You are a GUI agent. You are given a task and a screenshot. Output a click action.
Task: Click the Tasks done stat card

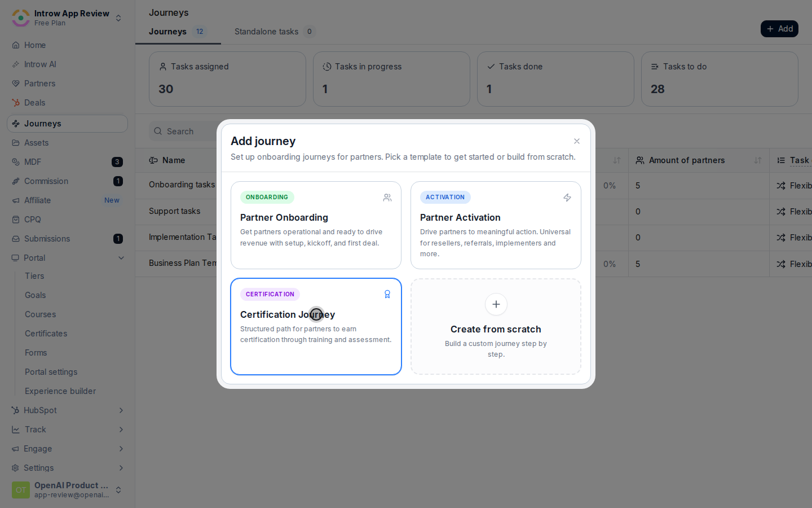pos(555,79)
